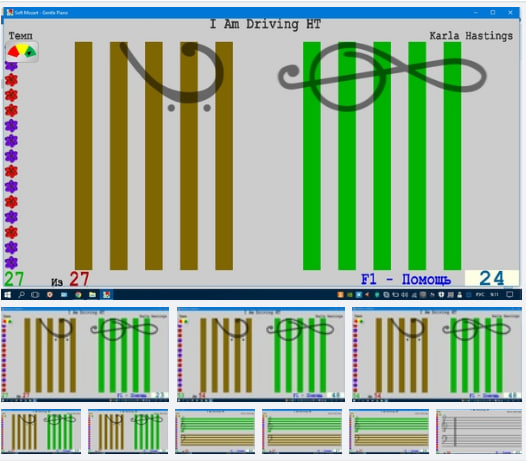
Task: Click the topmost red flower in score column
Action: (11, 80)
